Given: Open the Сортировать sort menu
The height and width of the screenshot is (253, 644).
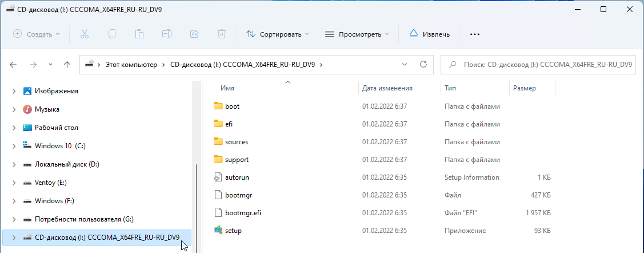Looking at the screenshot, I should (277, 34).
